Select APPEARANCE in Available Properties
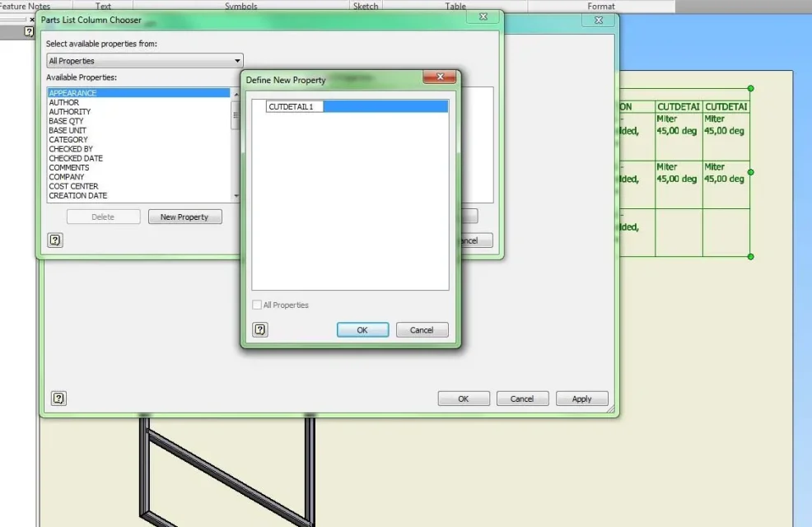Viewport: 812px width, 527px height. (139, 93)
